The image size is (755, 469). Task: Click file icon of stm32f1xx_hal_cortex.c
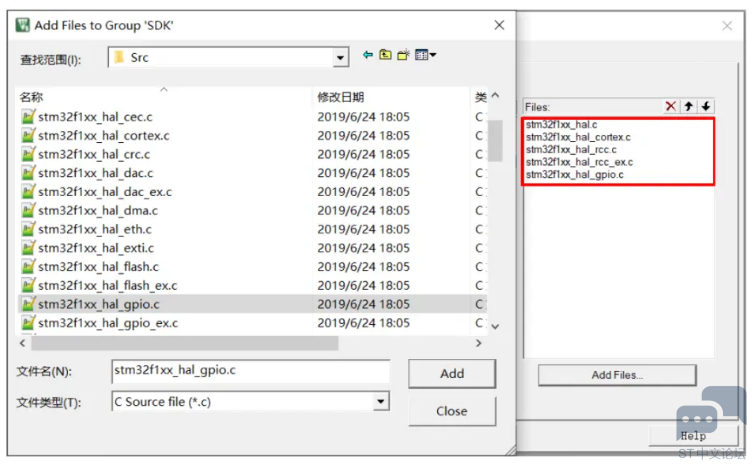click(x=28, y=136)
